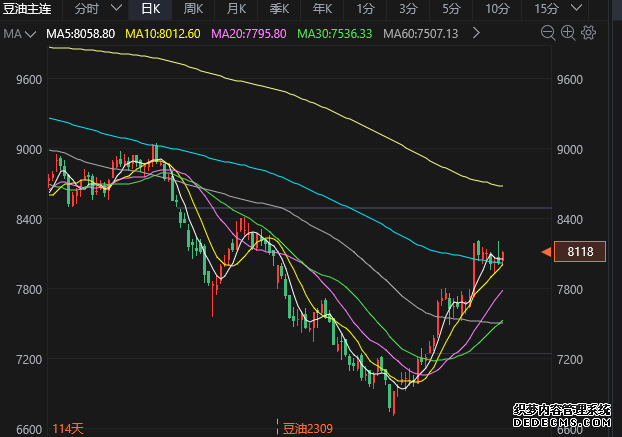The image size is (622, 437).
Task: Switch to 1分 interval tab
Action: [x=365, y=8]
